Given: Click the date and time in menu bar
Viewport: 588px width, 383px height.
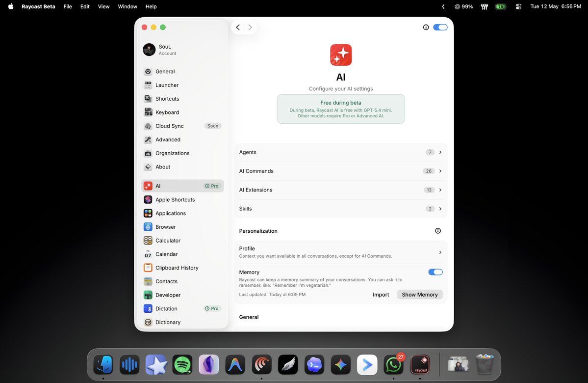Looking at the screenshot, I should [556, 6].
